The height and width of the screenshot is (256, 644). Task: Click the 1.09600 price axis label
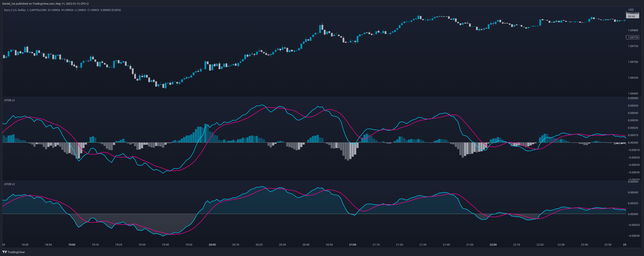pos(633,93)
